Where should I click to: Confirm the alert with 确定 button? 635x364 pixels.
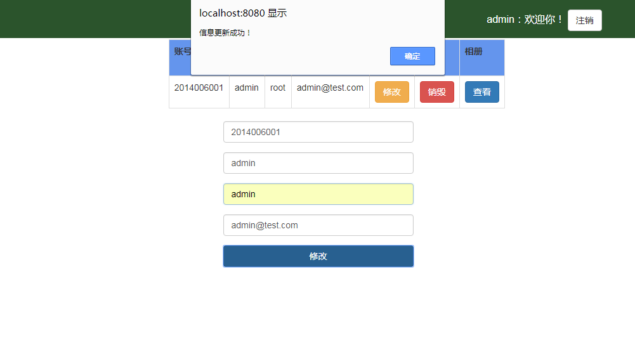point(412,56)
